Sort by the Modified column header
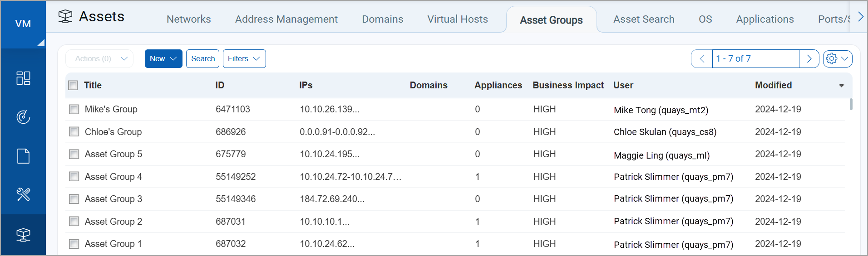 click(773, 85)
